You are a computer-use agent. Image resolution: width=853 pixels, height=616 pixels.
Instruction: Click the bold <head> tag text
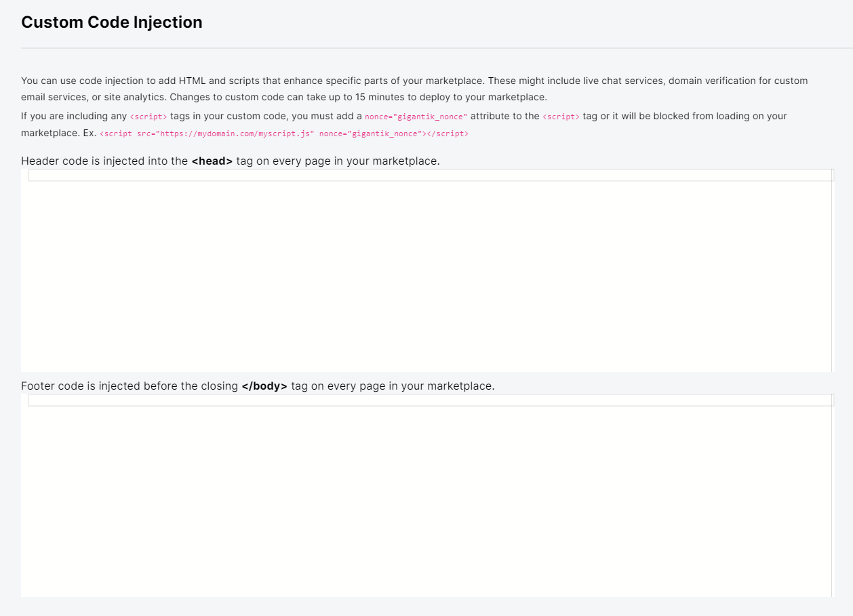point(212,161)
